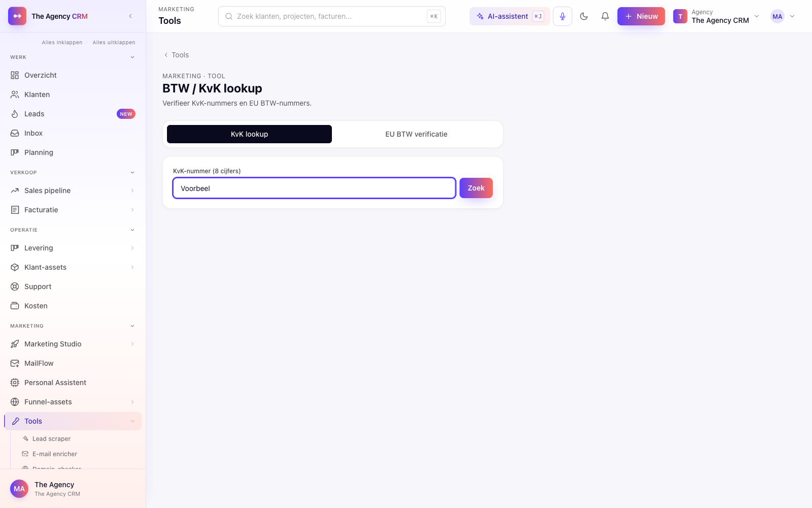Select the KvK lookup tab
This screenshot has height=508, width=812.
coord(249,134)
